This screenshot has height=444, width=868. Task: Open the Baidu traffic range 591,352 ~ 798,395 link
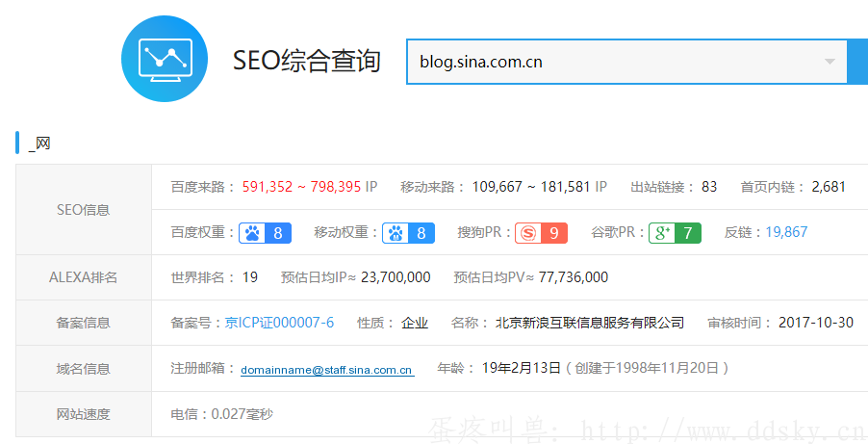tap(302, 187)
